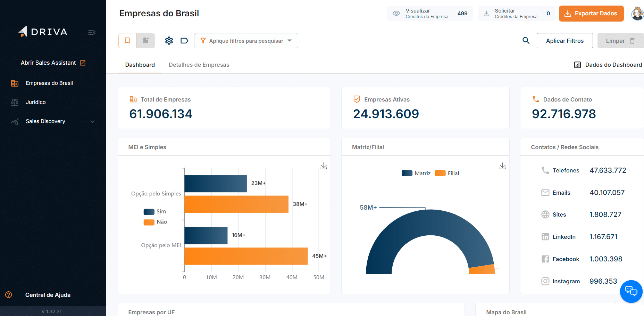Click the Sites globe icon

pos(545,214)
